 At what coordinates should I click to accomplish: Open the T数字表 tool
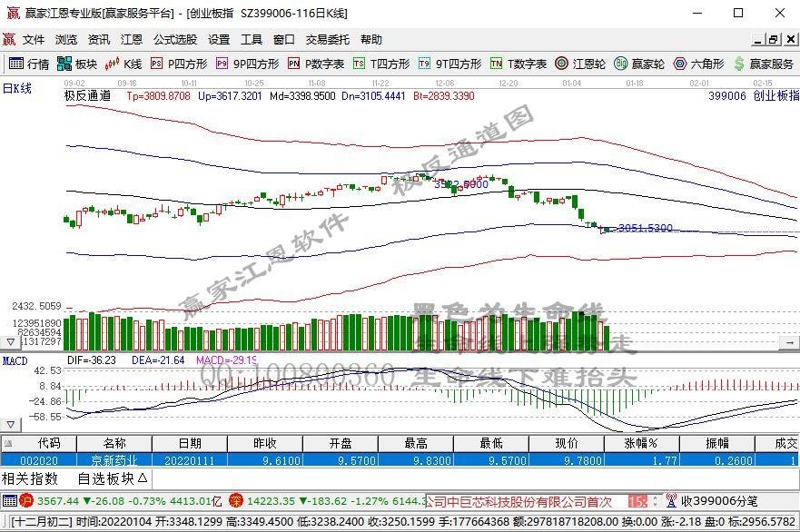click(x=519, y=64)
